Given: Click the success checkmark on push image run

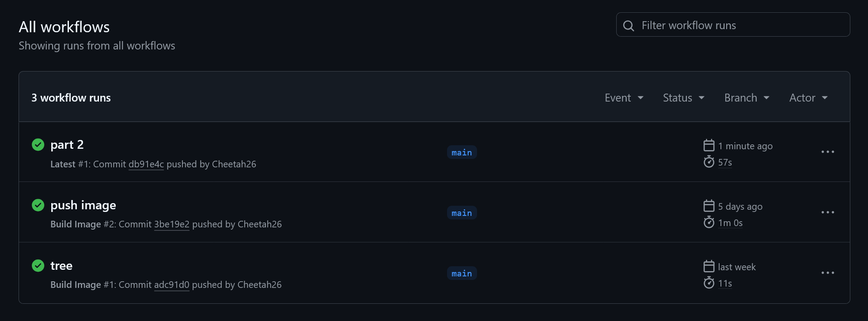Looking at the screenshot, I should [38, 205].
